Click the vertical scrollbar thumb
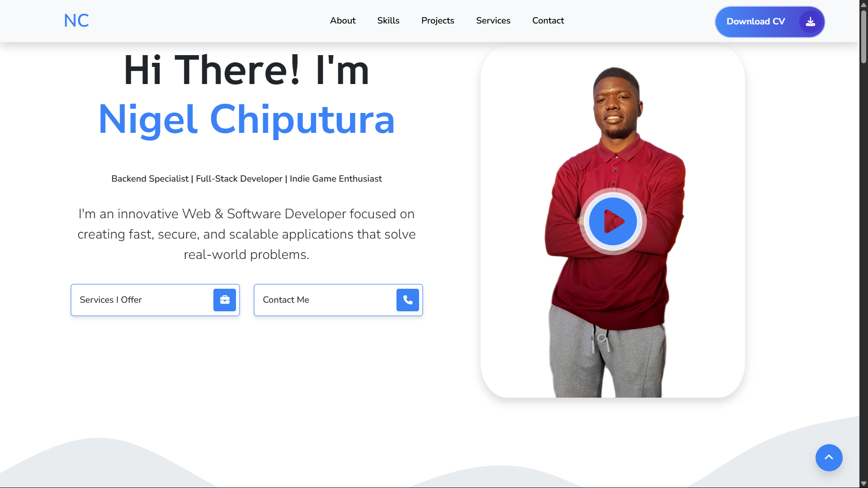The height and width of the screenshot is (488, 868). click(x=863, y=36)
